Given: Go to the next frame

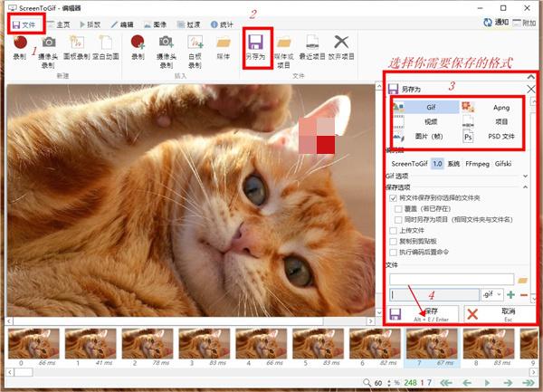Looking at the screenshot, I should click(x=508, y=383).
